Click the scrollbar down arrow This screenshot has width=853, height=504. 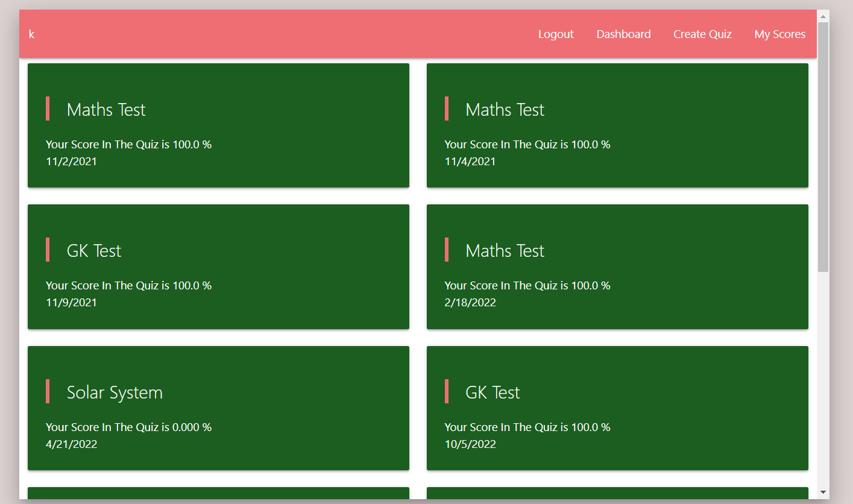(x=823, y=493)
